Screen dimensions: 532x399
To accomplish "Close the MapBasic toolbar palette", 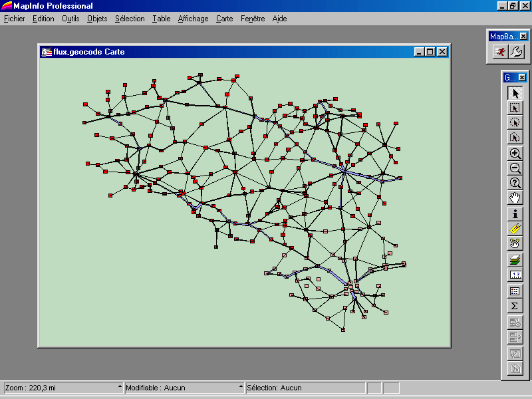I will click(x=523, y=37).
